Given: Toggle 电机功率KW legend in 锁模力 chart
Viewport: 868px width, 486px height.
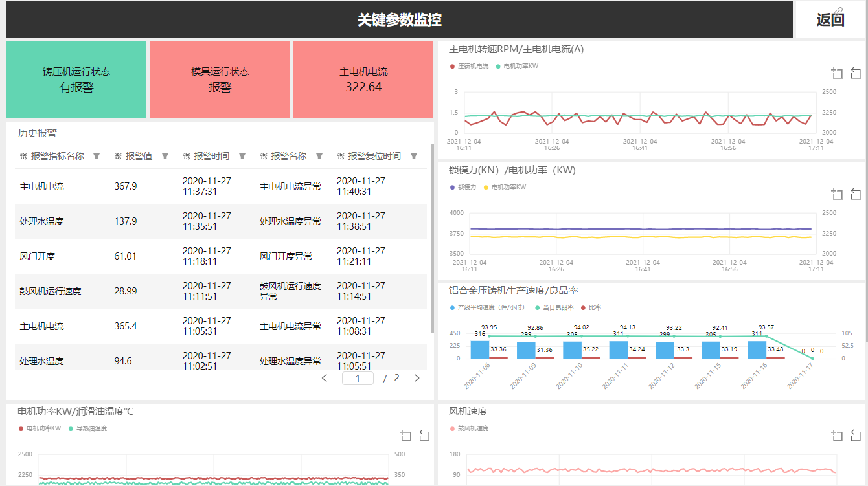Looking at the screenshot, I should tap(505, 187).
